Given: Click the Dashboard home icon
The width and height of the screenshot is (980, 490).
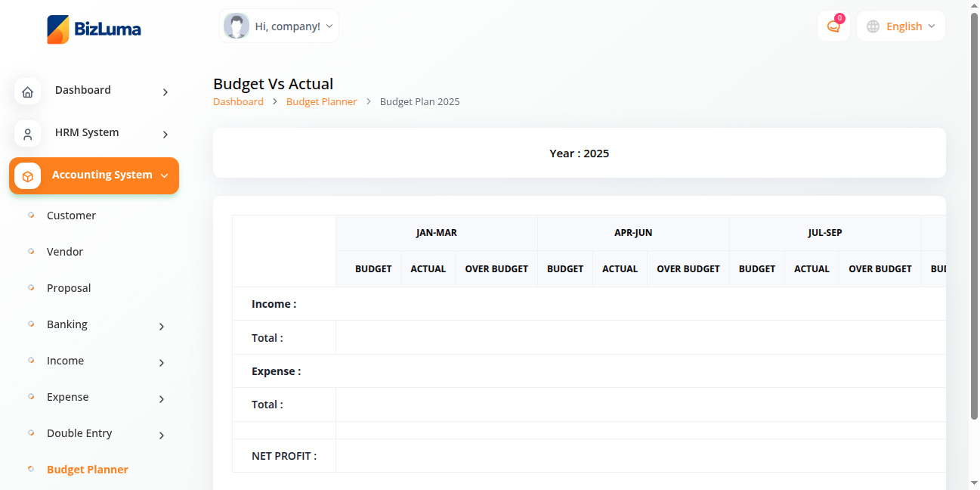Looking at the screenshot, I should coord(28,92).
